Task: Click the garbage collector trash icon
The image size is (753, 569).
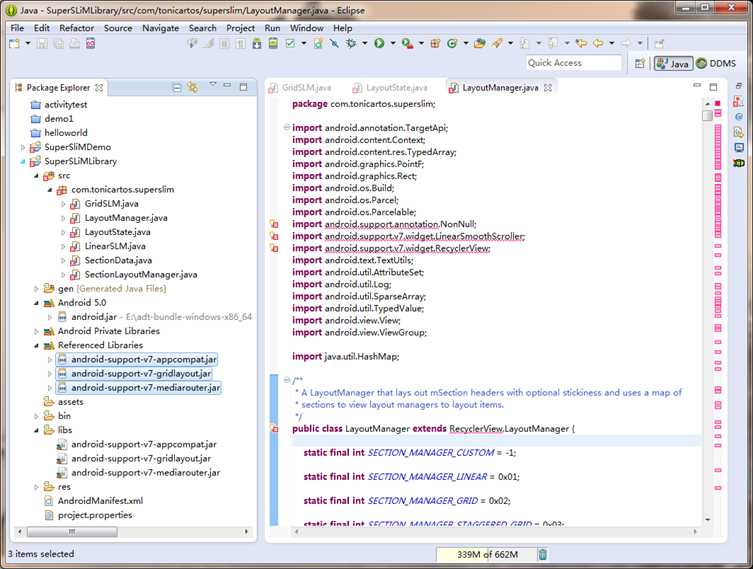Action: (x=543, y=554)
